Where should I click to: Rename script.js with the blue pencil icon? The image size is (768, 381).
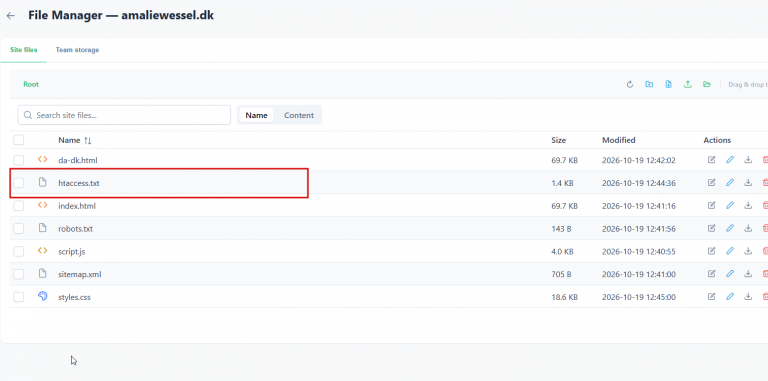coord(730,251)
